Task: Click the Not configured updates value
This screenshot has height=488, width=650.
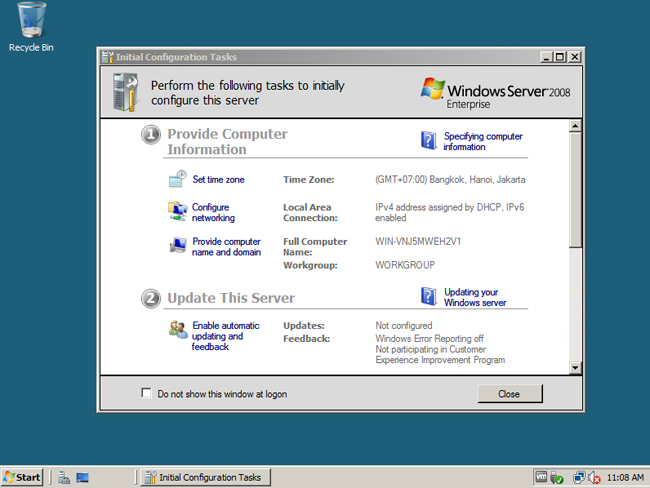Action: 404,325
